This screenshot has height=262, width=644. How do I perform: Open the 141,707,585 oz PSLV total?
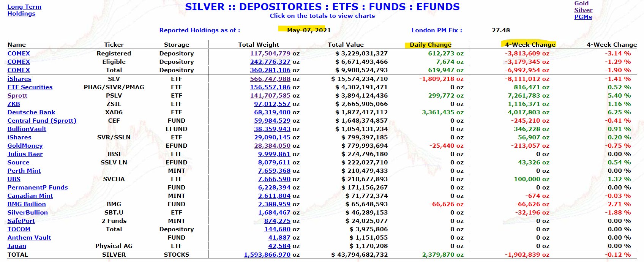(x=270, y=96)
